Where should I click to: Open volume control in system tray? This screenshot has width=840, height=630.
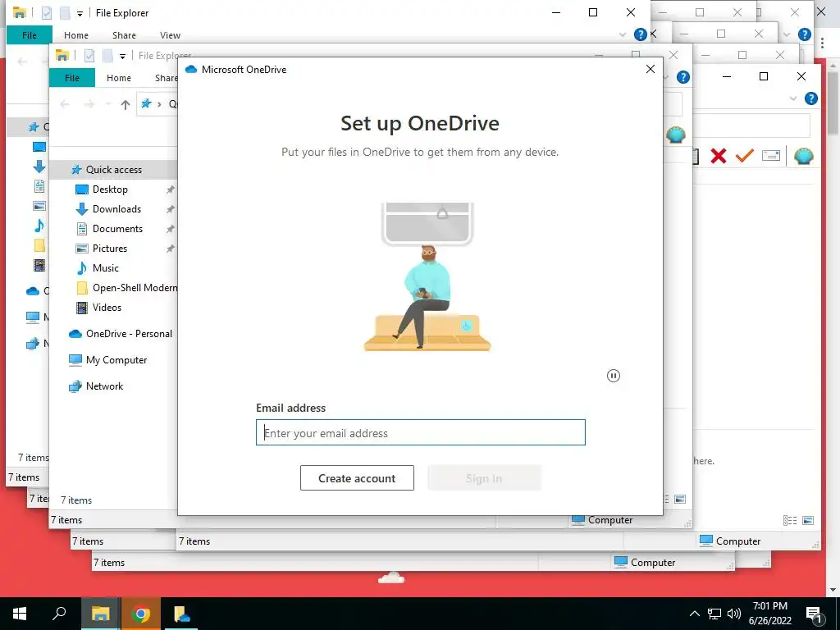click(x=734, y=614)
